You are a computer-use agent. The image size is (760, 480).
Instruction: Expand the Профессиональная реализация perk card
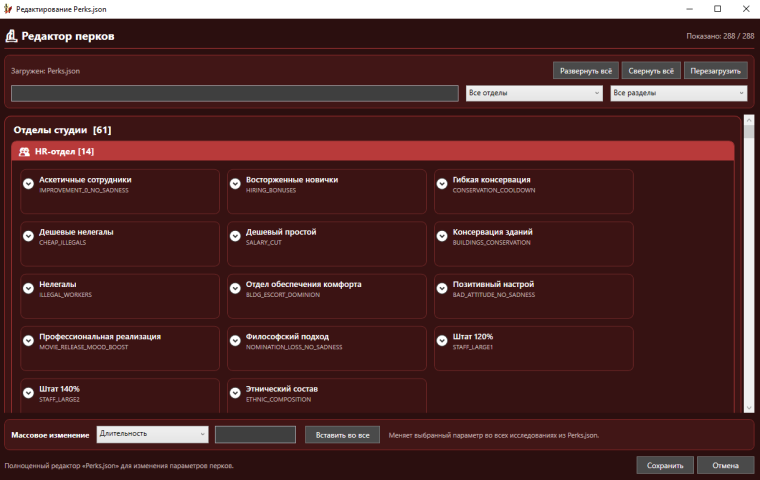[29, 341]
